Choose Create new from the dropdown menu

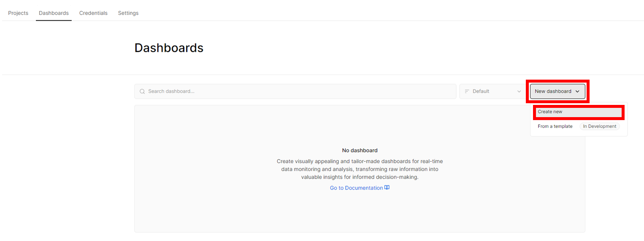[x=579, y=112]
